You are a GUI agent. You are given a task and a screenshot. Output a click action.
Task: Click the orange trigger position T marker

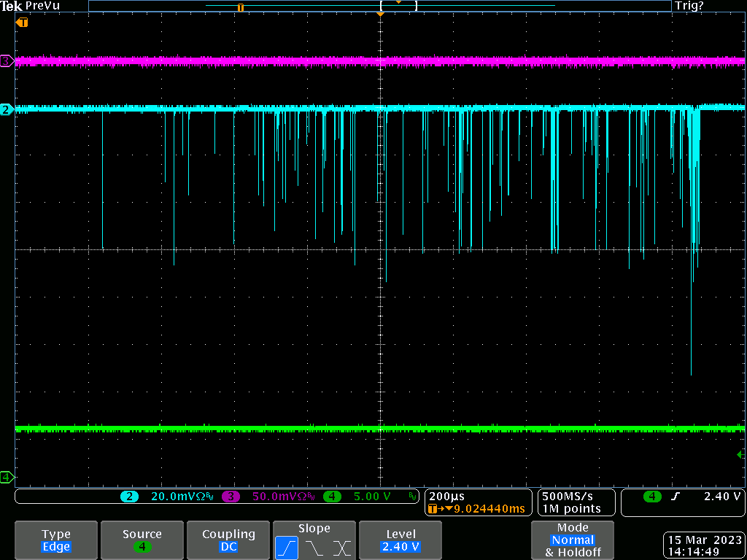point(23,23)
